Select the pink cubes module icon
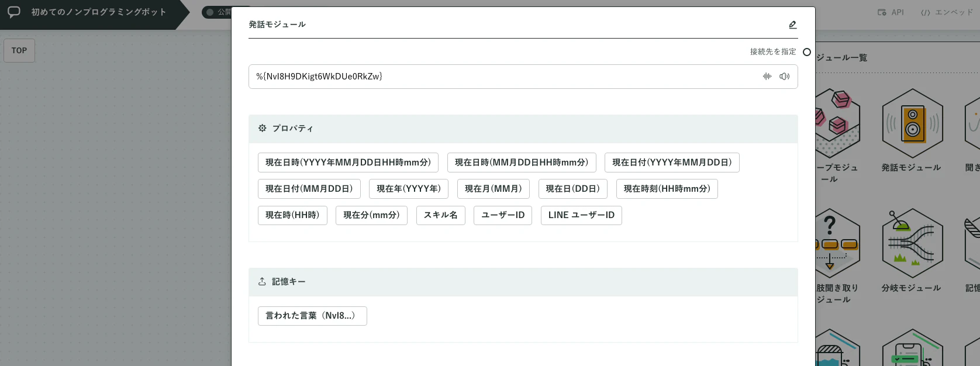This screenshot has width=980, height=366. point(837,123)
